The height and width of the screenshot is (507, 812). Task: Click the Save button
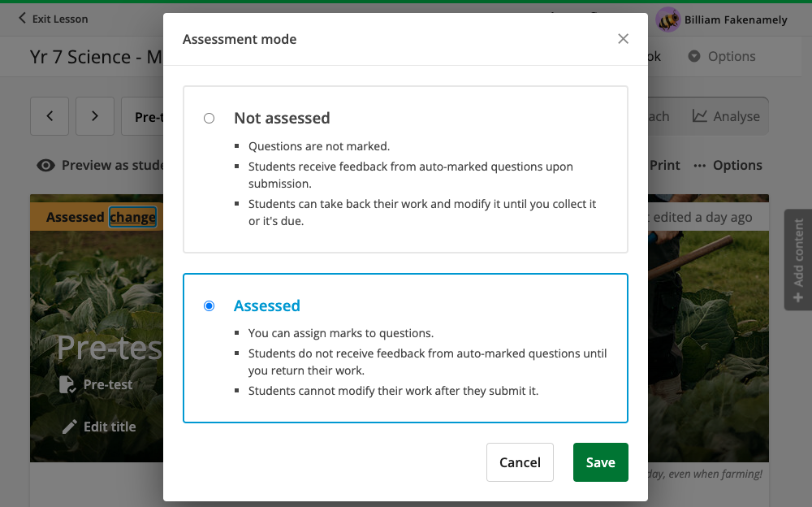pyautogui.click(x=600, y=461)
